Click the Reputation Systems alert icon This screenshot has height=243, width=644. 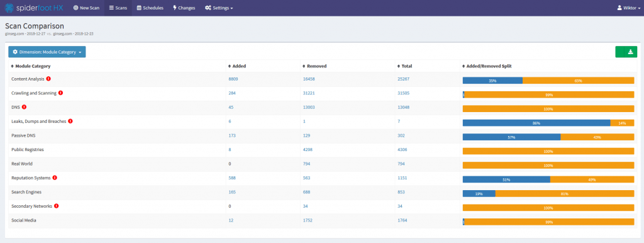point(55,178)
